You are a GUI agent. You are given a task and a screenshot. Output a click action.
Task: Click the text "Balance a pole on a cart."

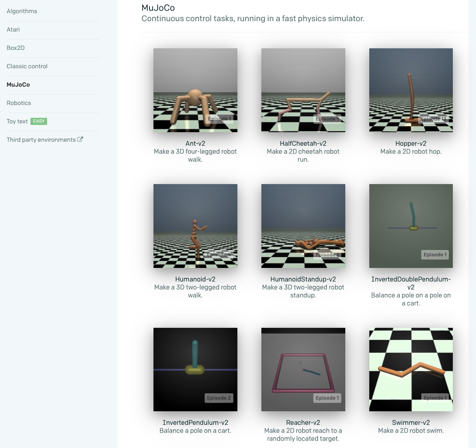pyautogui.click(x=195, y=431)
